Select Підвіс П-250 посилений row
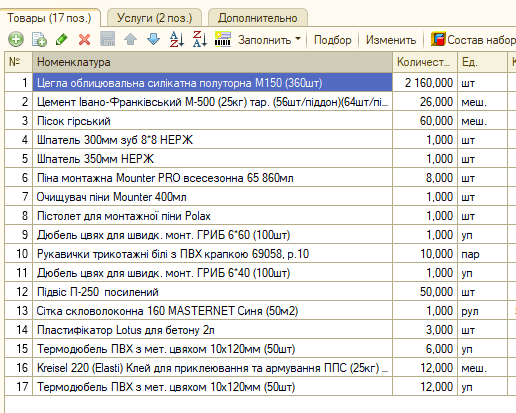 [212, 292]
